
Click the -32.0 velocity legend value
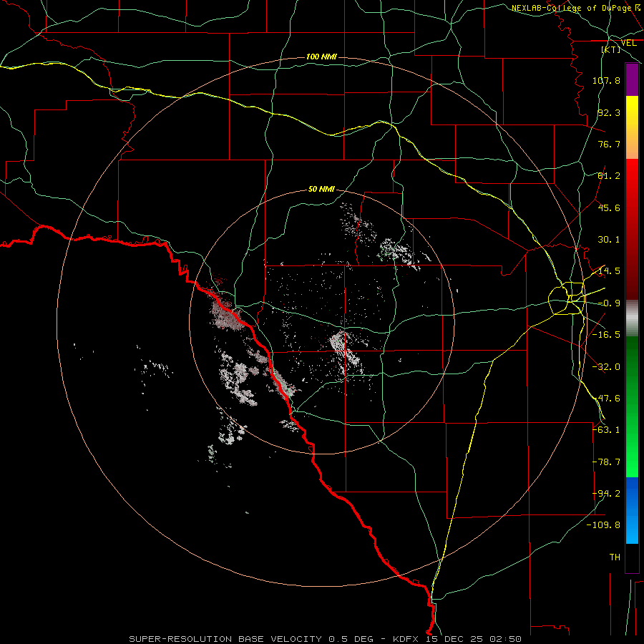pyautogui.click(x=606, y=367)
